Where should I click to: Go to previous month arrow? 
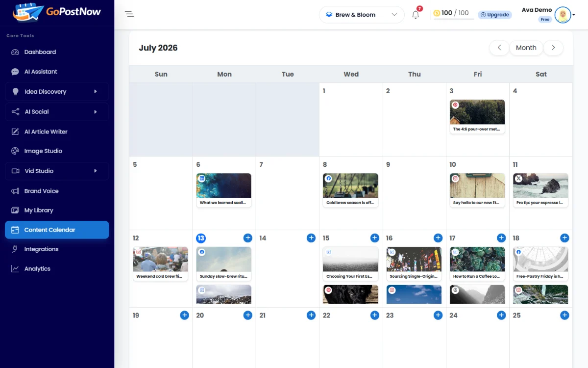[499, 48]
